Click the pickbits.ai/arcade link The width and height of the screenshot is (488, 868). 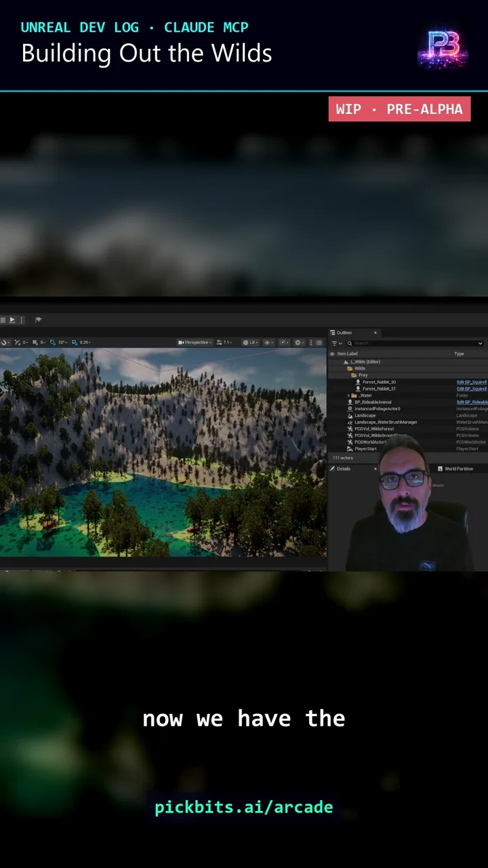point(244,807)
